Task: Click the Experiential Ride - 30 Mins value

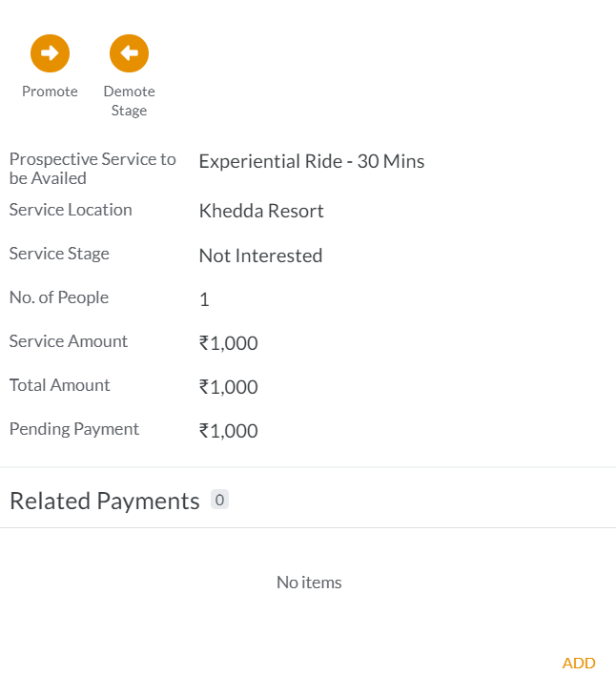Action: [x=312, y=161]
